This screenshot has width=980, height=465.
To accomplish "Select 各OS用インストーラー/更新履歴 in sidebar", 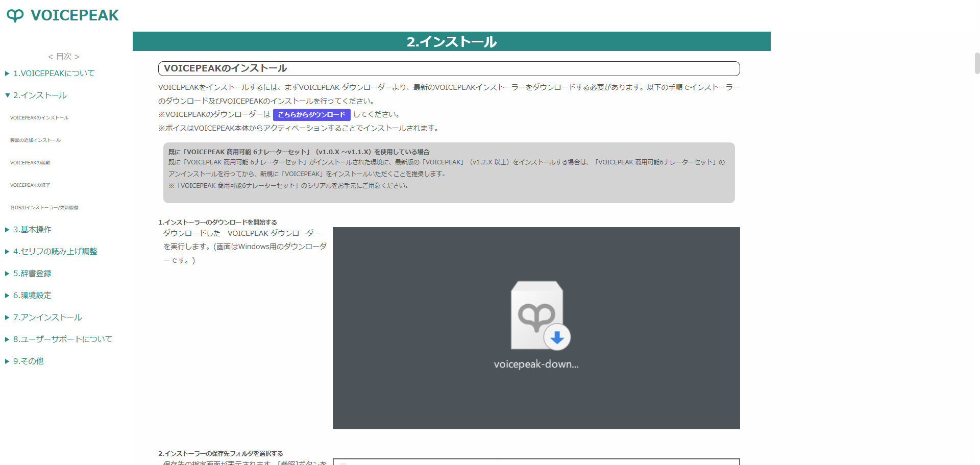I will click(x=44, y=208).
